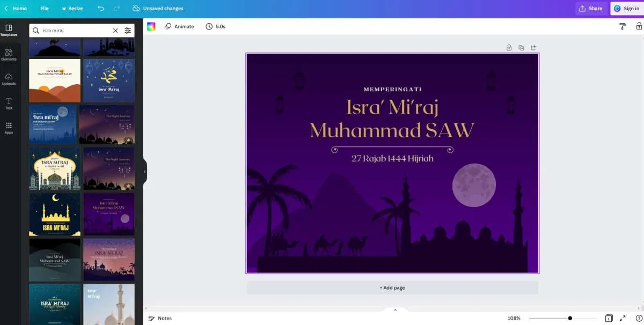Click the undo arrow in the top bar
Image resolution: width=644 pixels, height=325 pixels.
click(x=101, y=8)
